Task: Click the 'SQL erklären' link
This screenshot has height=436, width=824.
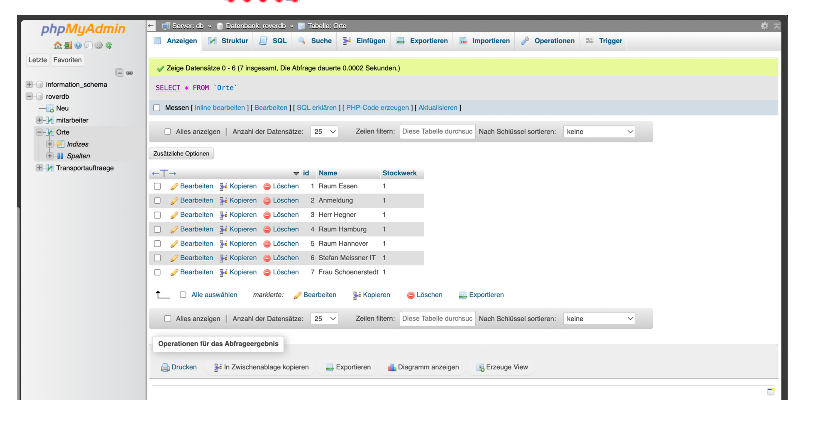Action: 317,108
